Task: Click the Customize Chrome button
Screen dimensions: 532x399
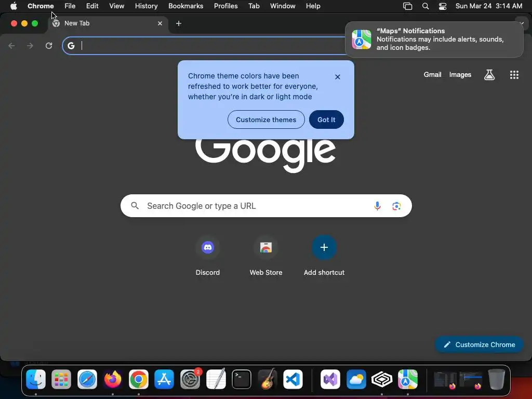Action: click(x=479, y=345)
